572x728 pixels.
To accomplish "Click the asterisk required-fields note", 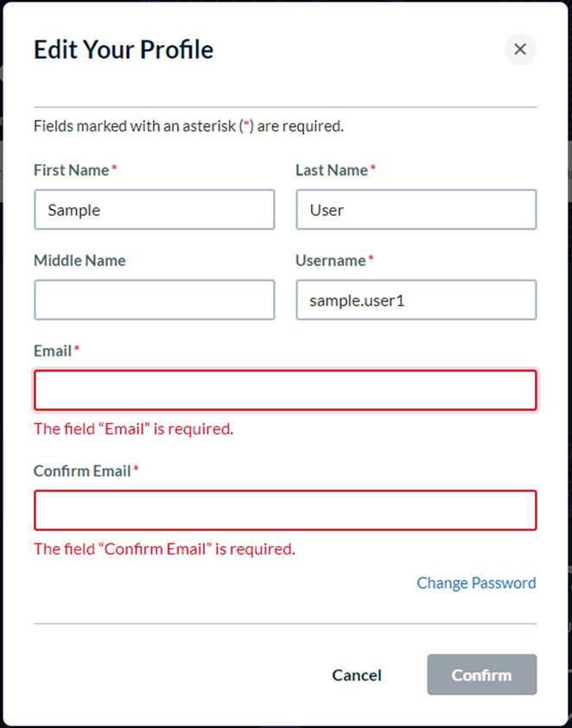I will point(188,126).
